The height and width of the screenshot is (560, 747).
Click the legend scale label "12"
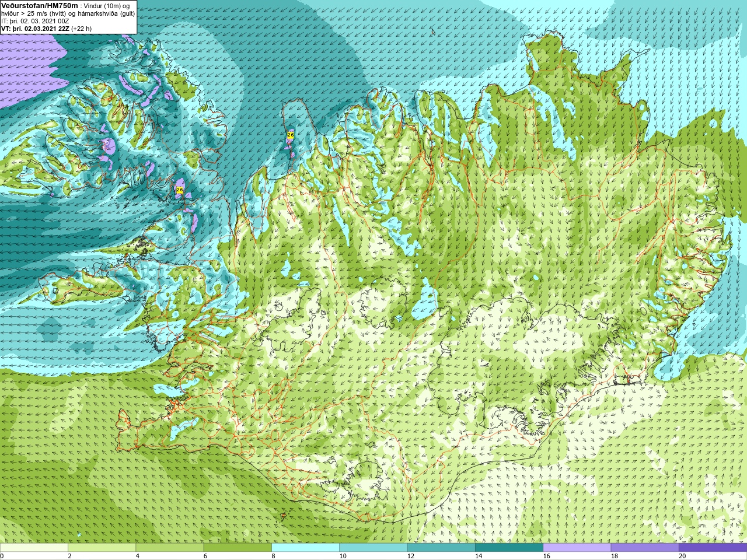tap(411, 556)
